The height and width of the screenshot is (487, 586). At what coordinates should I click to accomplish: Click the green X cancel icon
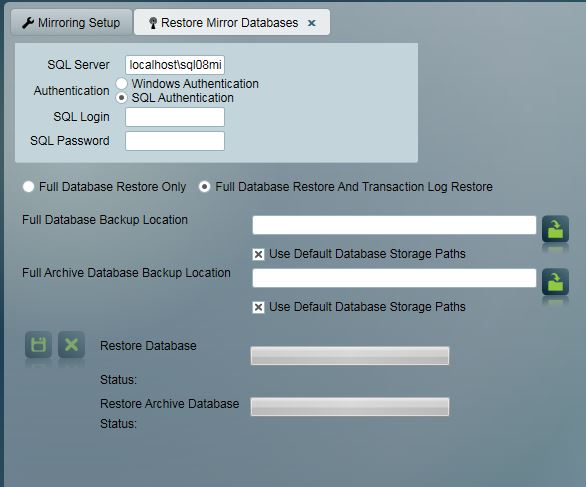(71, 344)
